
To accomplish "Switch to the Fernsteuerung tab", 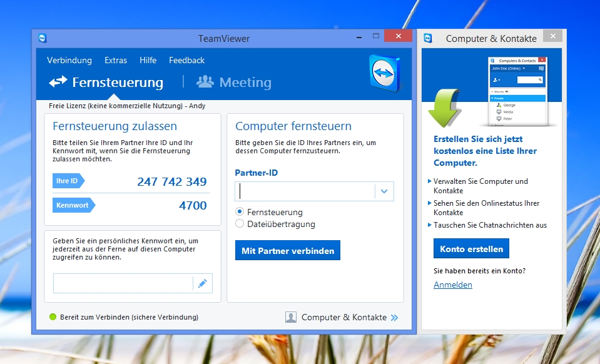I will 106,82.
